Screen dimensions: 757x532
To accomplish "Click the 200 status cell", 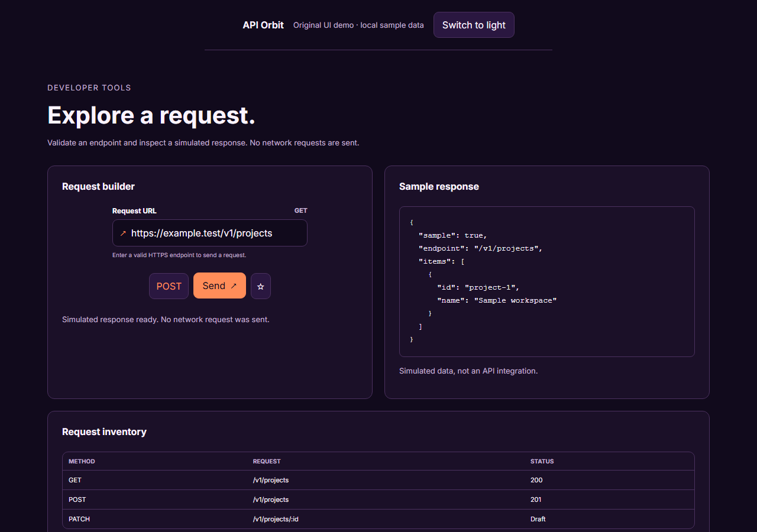I will (x=536, y=480).
